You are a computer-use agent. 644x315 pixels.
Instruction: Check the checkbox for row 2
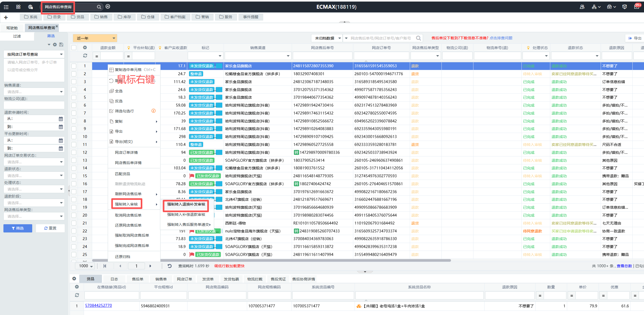(x=74, y=74)
